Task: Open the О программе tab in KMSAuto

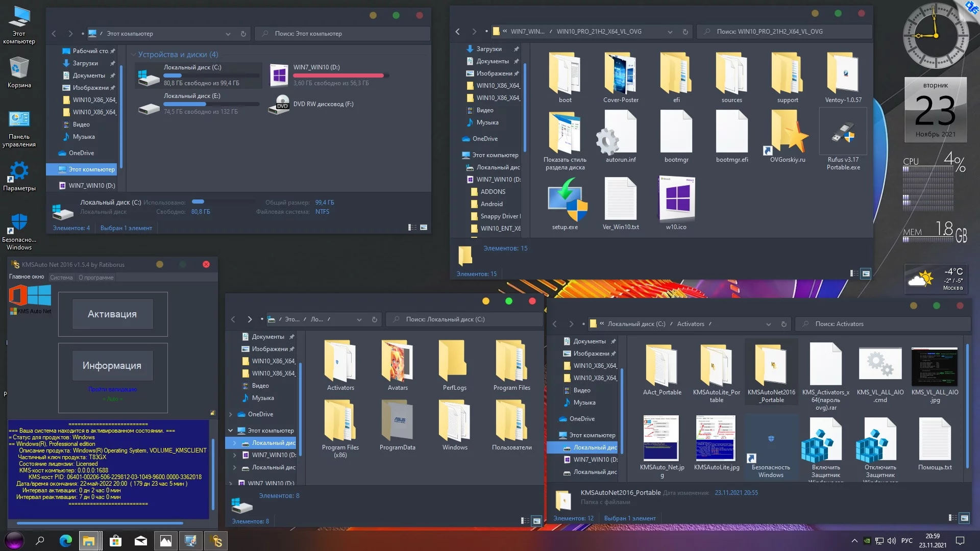Action: click(96, 278)
